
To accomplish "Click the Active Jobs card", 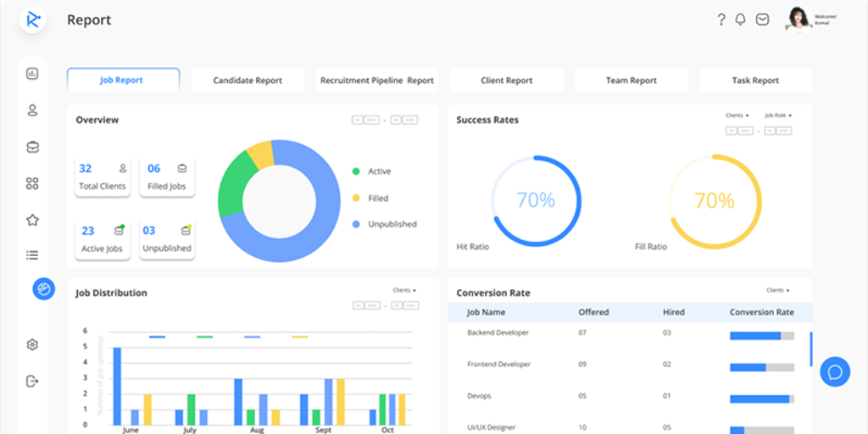I will coord(103,239).
